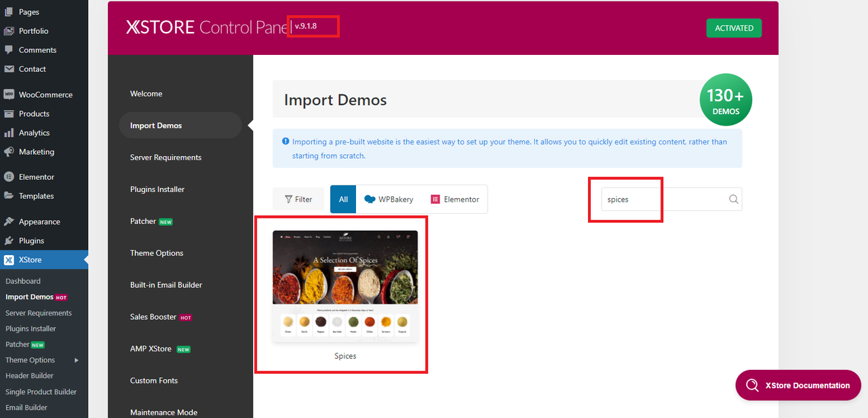Open Import Demos submenu link in sidebar
868x418 pixels.
click(29, 297)
